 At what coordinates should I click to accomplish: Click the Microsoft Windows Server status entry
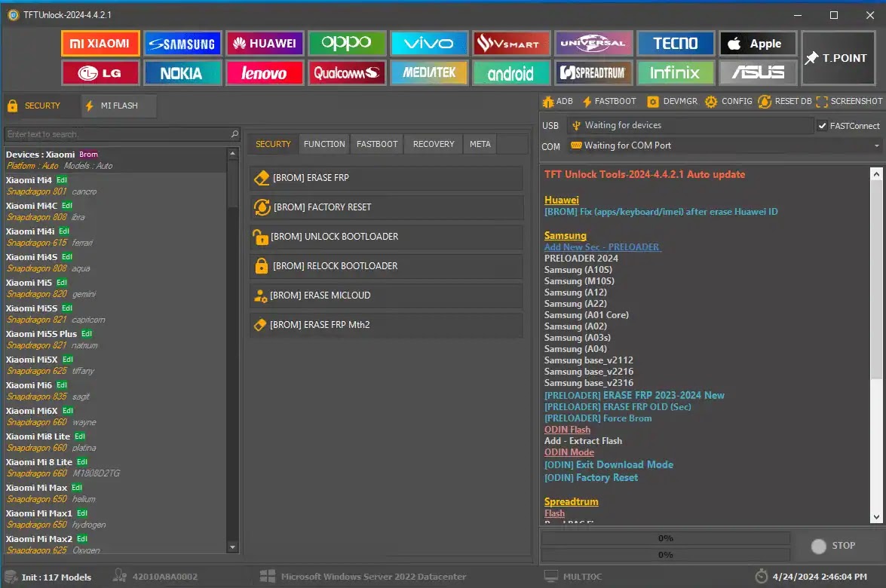click(x=363, y=577)
